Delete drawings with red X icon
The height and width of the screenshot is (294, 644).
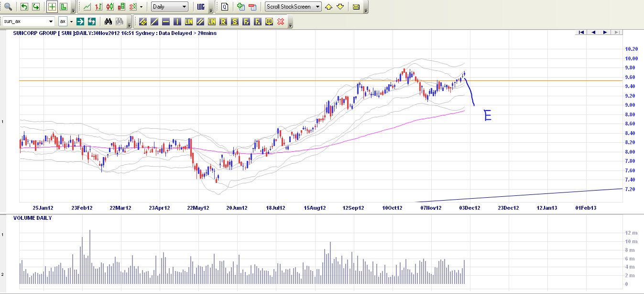click(x=281, y=22)
